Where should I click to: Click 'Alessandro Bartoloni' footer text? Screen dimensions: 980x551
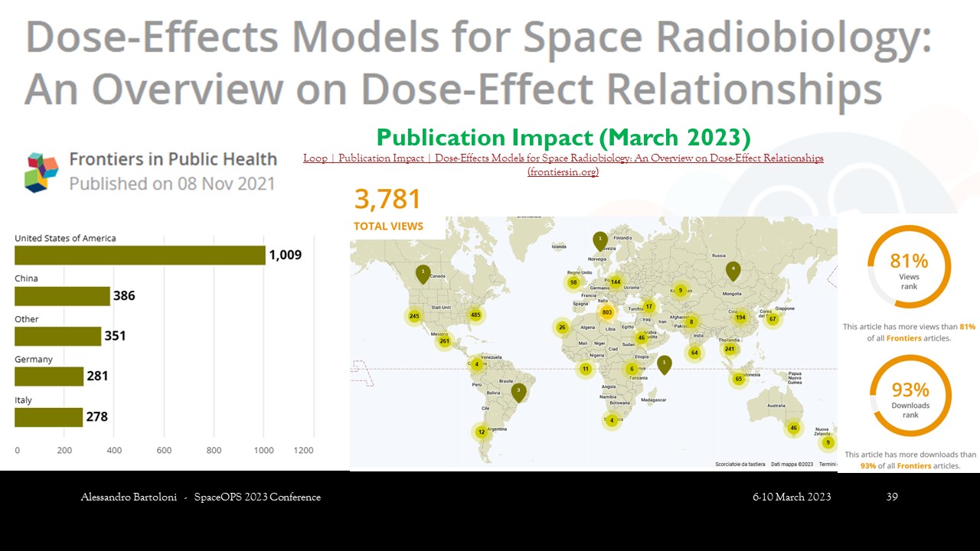(129, 497)
